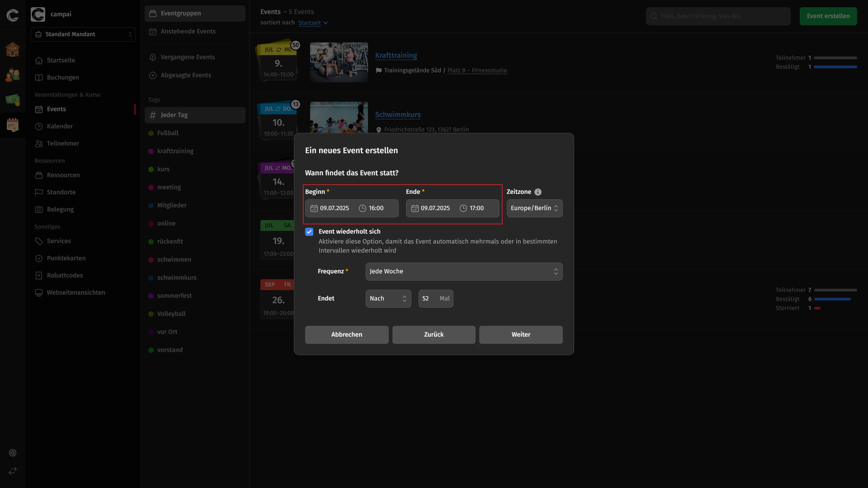Open Platz B – Fitnessstudio link
The image size is (868, 488).
(x=477, y=70)
